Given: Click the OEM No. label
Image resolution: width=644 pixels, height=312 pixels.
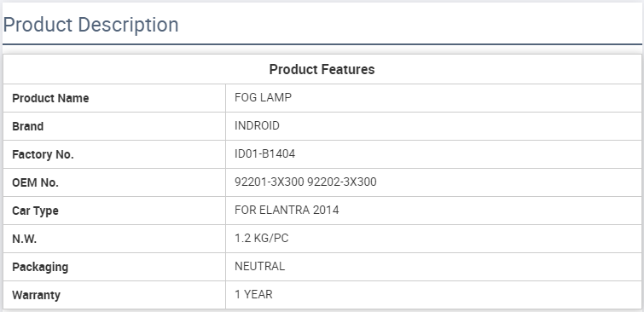Looking at the screenshot, I should tap(35, 182).
